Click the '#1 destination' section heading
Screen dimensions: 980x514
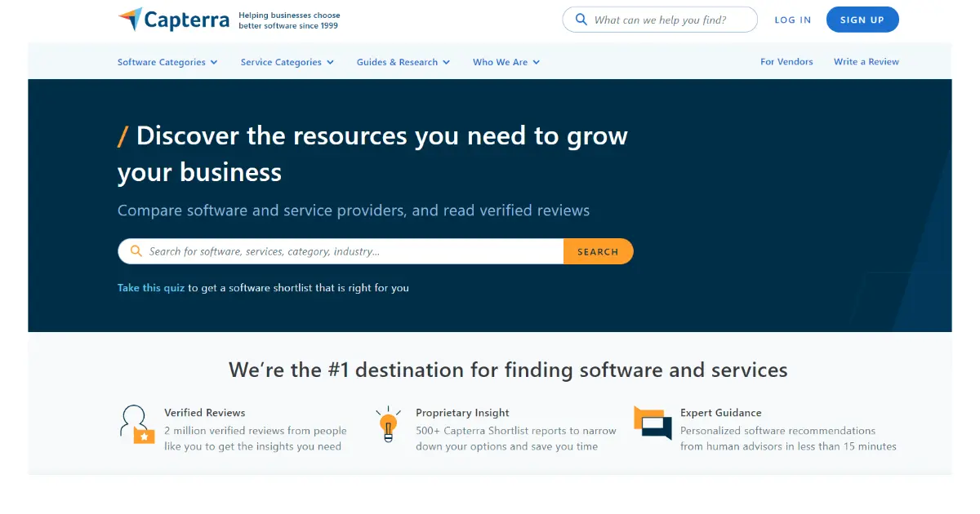tap(508, 370)
